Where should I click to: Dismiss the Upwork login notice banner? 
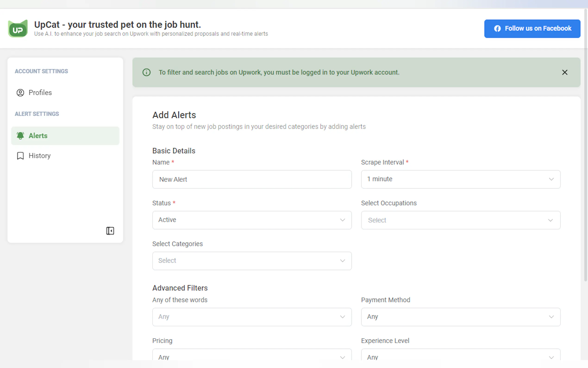point(565,72)
